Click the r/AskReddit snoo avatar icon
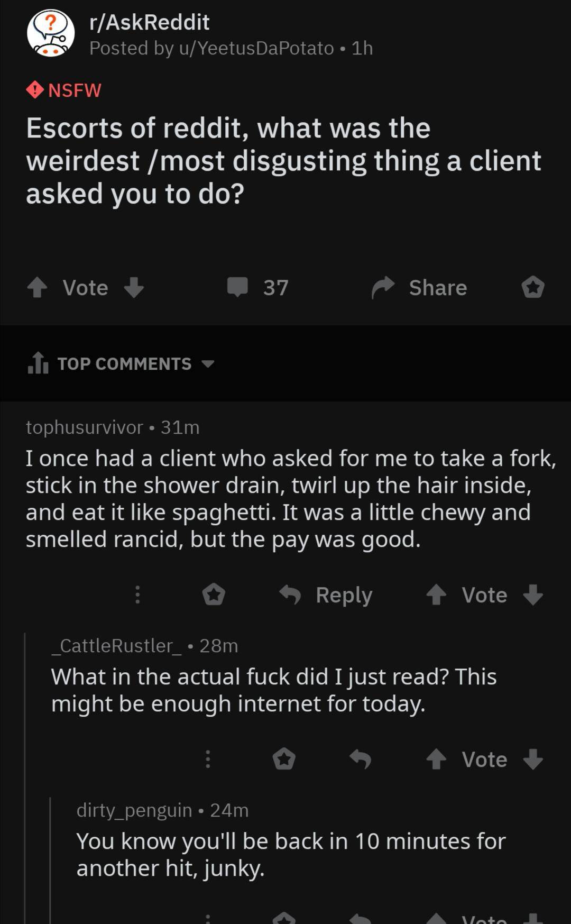Image resolution: width=571 pixels, height=924 pixels. pos(50,33)
